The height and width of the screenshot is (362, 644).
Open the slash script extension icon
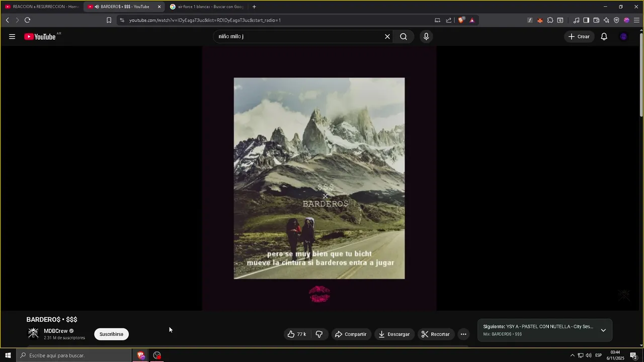(x=530, y=20)
